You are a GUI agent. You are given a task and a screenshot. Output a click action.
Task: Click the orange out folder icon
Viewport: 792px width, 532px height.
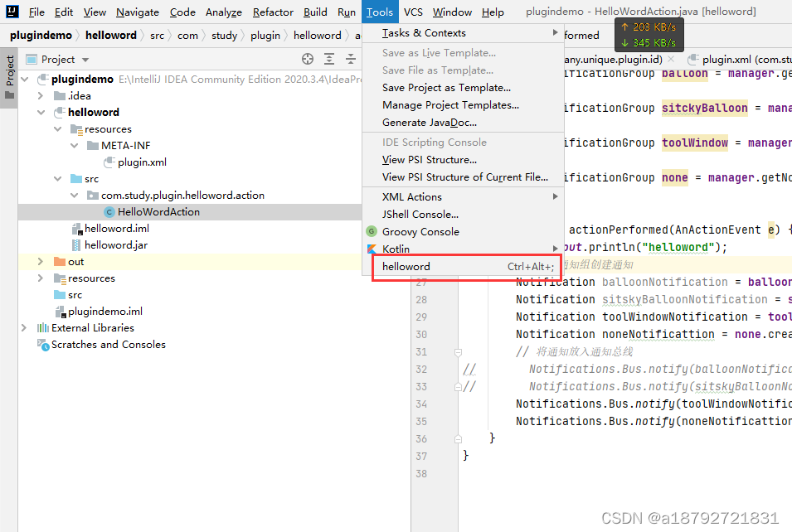tap(60, 262)
